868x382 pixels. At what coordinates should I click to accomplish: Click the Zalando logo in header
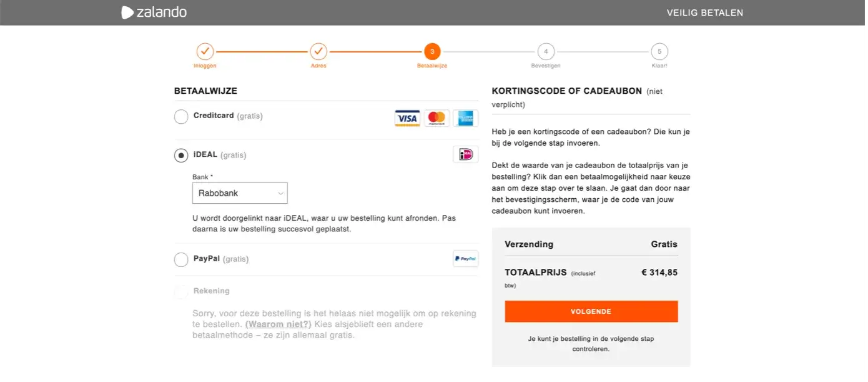154,13
